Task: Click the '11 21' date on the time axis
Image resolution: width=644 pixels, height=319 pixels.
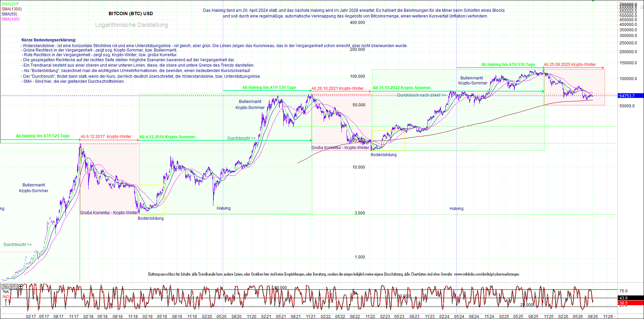Action: click(x=311, y=317)
